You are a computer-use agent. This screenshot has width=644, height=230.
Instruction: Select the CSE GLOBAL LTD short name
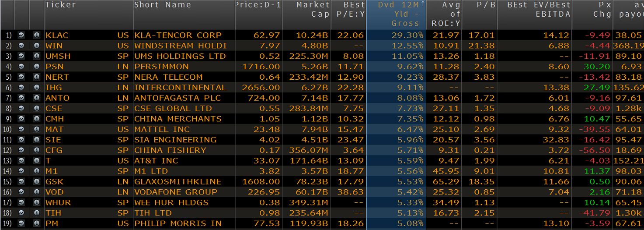pyautogui.click(x=173, y=108)
